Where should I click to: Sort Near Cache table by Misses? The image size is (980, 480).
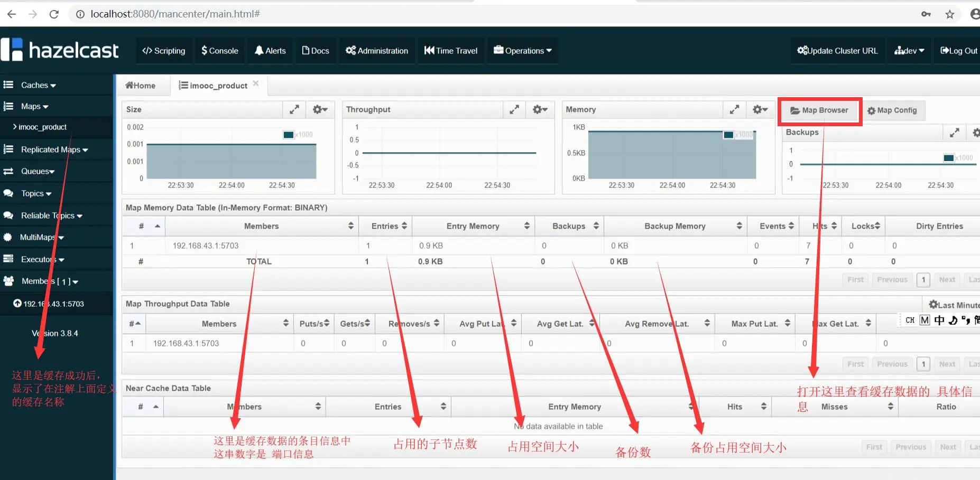835,407
